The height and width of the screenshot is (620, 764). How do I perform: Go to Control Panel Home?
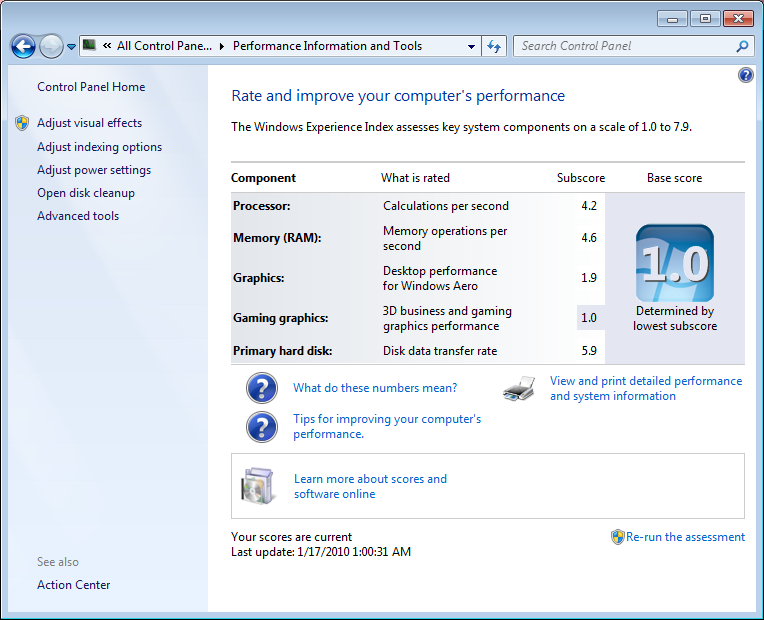91,87
